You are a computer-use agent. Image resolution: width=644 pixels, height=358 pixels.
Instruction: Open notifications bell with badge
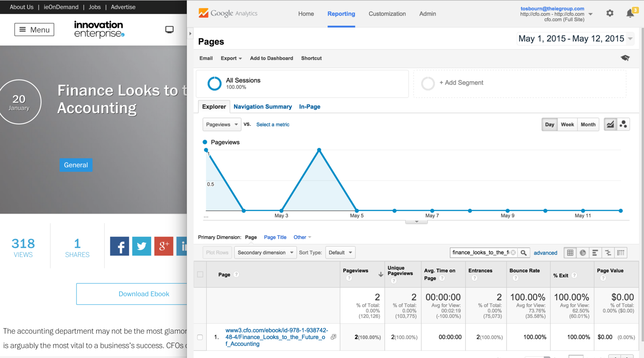coord(631,12)
